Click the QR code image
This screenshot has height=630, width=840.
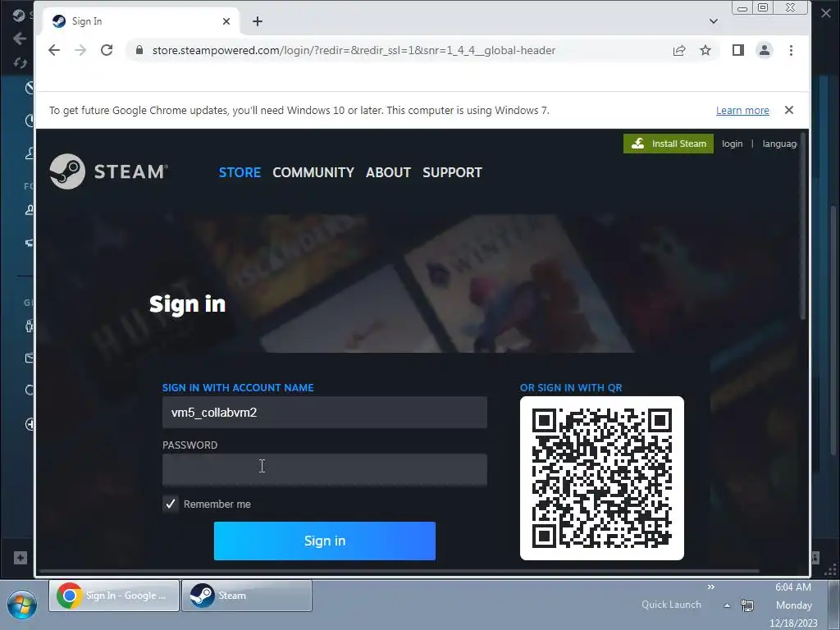[x=601, y=478]
